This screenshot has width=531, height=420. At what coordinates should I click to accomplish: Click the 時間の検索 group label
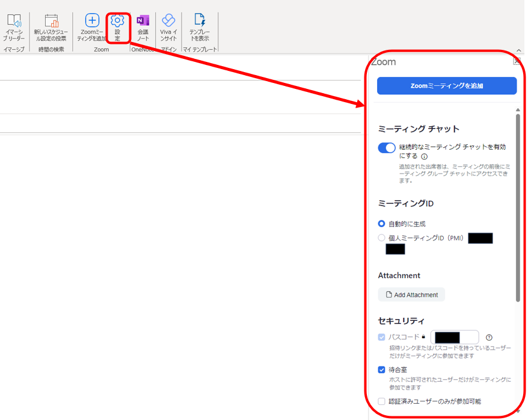coord(51,49)
